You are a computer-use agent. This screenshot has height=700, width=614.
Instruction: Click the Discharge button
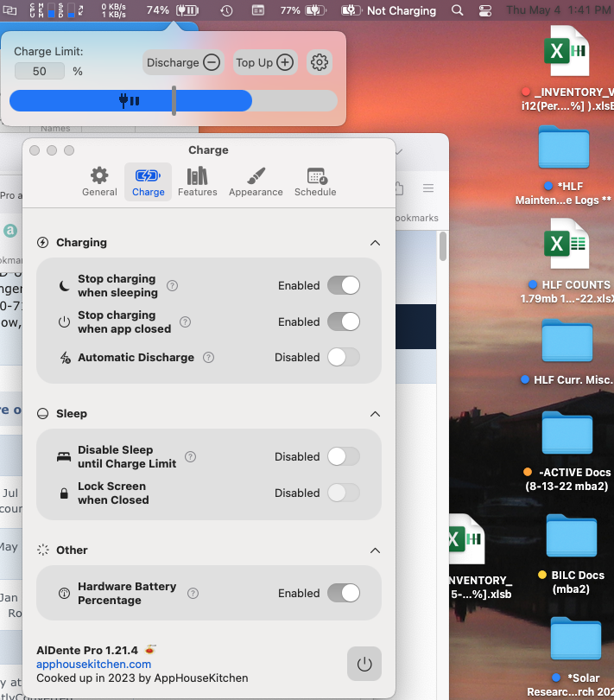(183, 62)
